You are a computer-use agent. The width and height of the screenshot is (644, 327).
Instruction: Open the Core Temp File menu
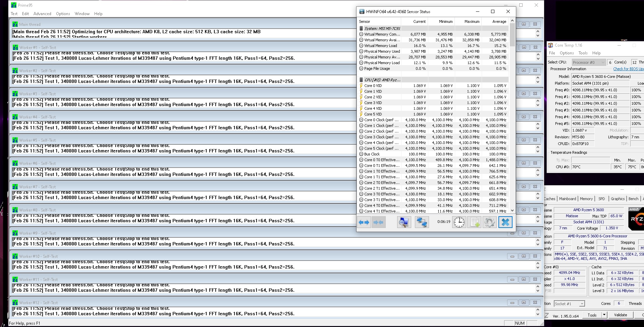[552, 53]
